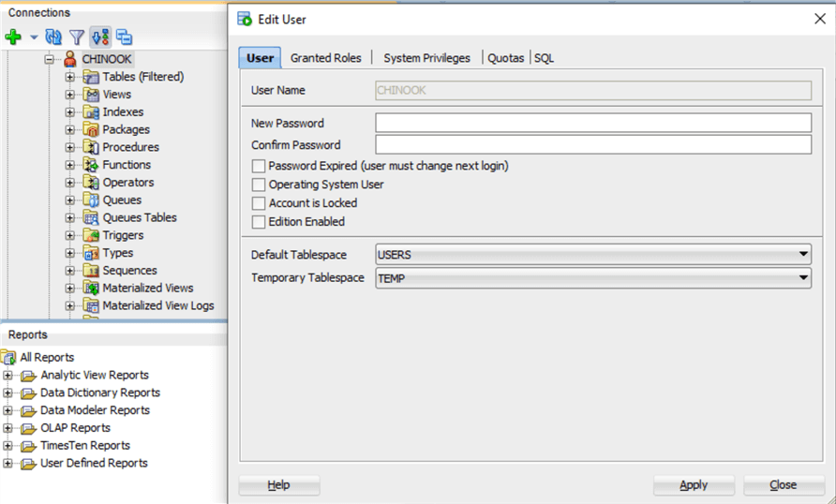Click the Analytic View Reports folder icon

coord(29,376)
